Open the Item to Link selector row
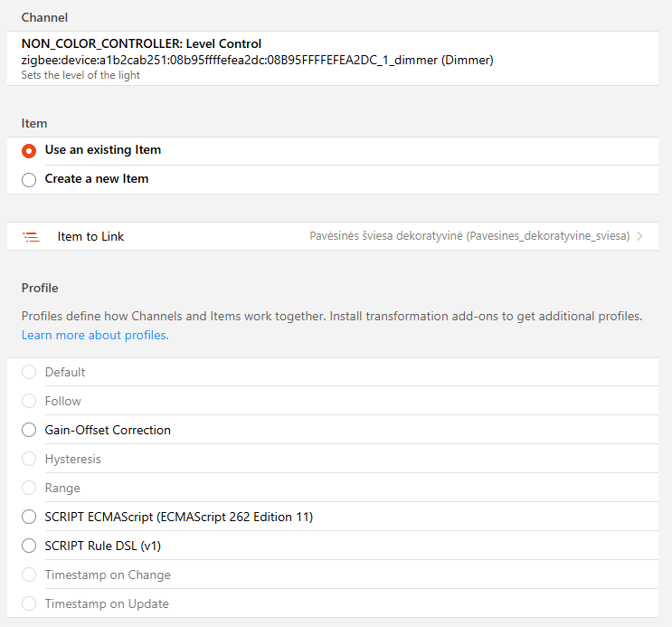Image resolution: width=672 pixels, height=627 pixels. point(333,236)
